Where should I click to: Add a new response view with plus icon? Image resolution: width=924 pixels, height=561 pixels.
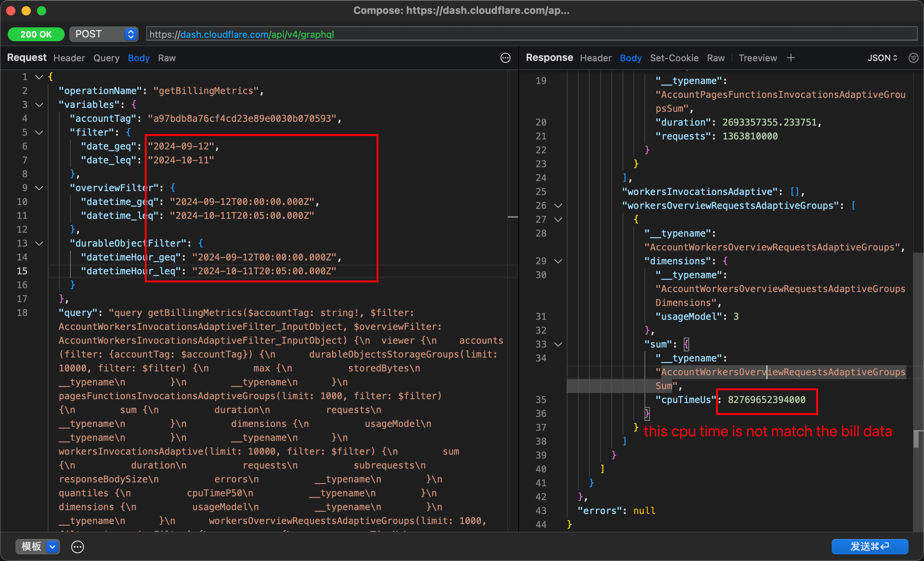pos(791,58)
